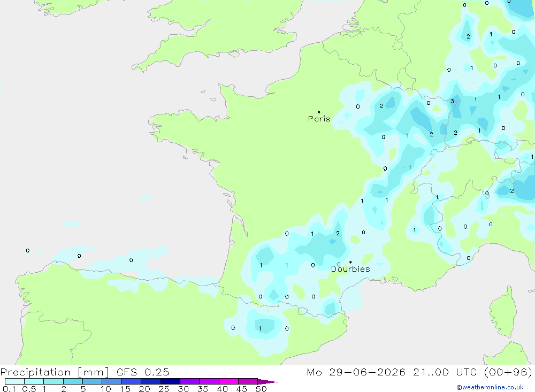This screenshot has height=392, width=535.
Task: Click the 45–50 mm legend swatch
Action: coord(248,381)
